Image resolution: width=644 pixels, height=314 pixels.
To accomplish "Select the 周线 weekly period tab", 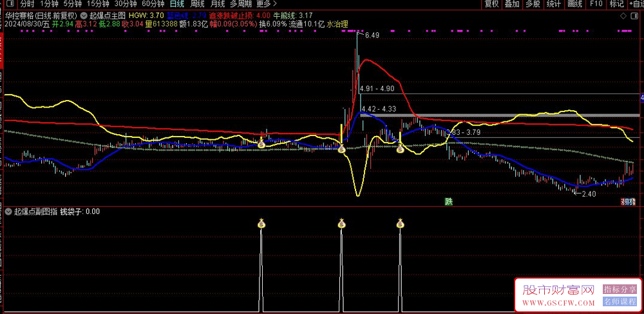I will click(198, 4).
